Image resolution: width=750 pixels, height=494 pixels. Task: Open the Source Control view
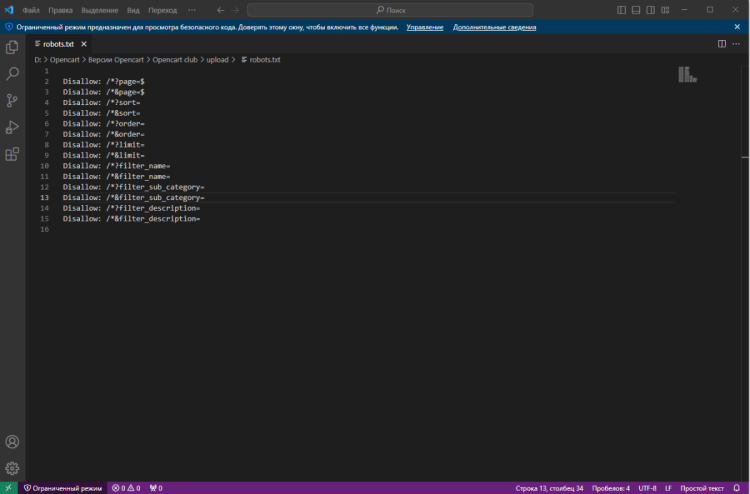(x=12, y=100)
